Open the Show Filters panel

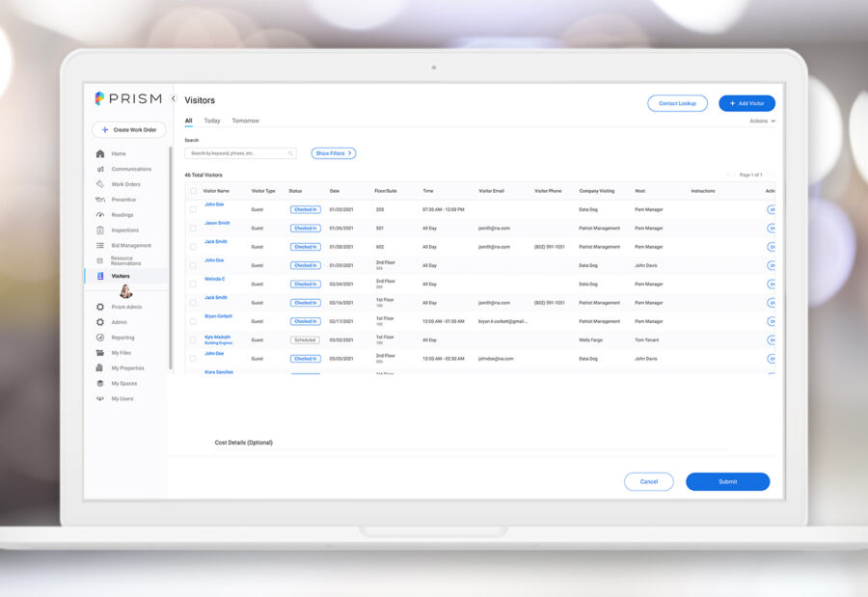pyautogui.click(x=333, y=152)
